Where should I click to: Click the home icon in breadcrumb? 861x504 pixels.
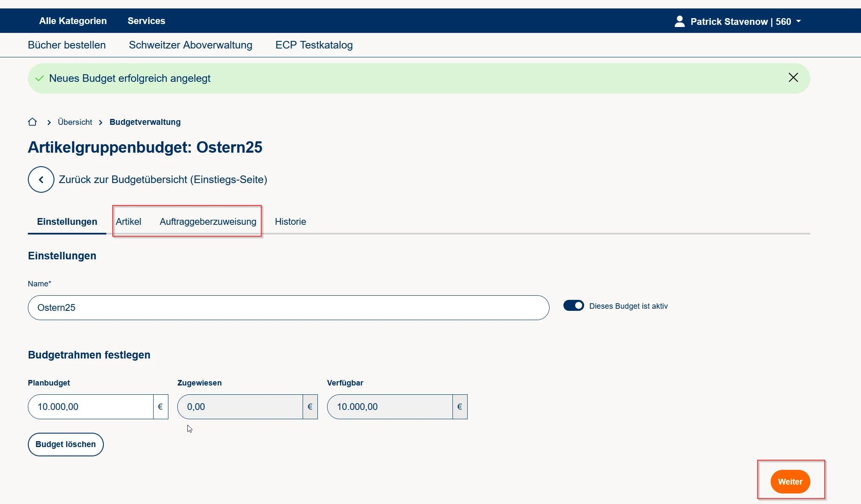(x=32, y=122)
